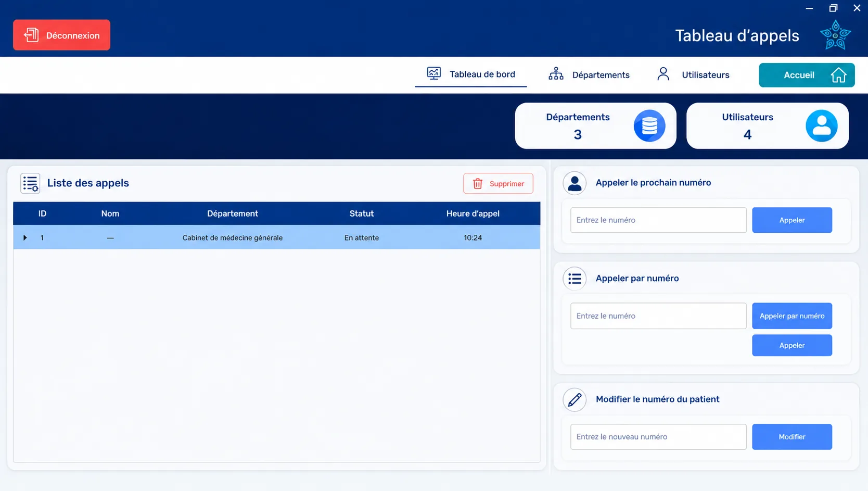This screenshot has width=868, height=491.
Task: Click the logout door icon in Déconnexion
Action: [31, 35]
